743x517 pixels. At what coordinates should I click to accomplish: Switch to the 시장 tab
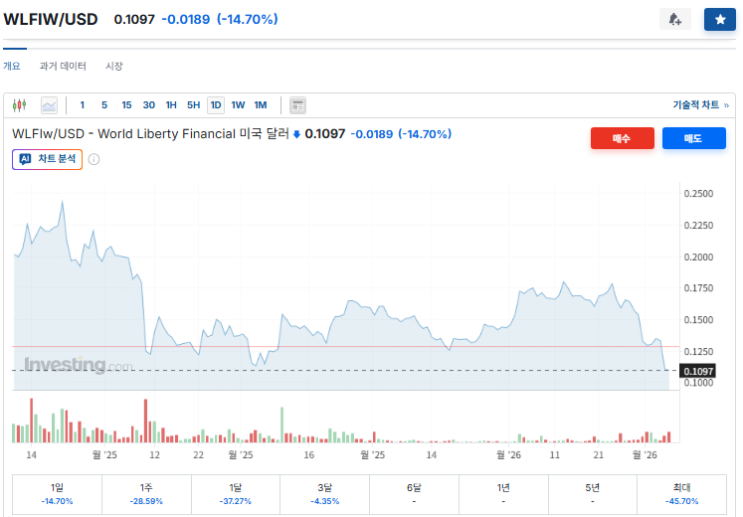[114, 66]
